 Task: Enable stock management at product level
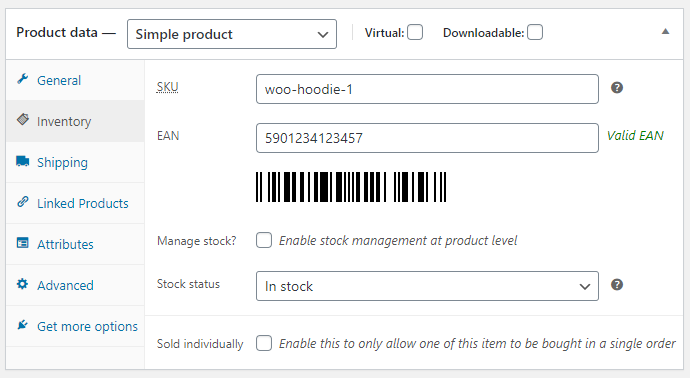point(264,240)
